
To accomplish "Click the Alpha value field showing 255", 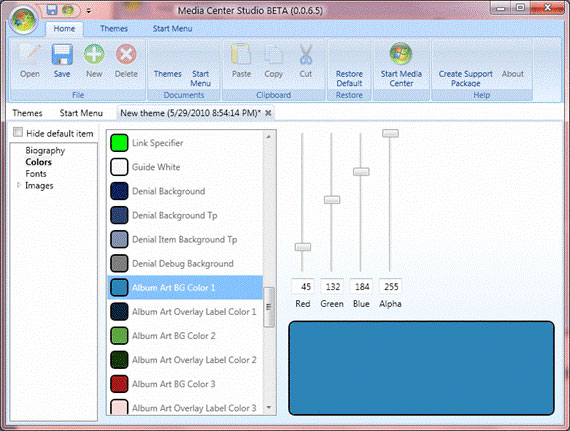I will click(x=390, y=287).
